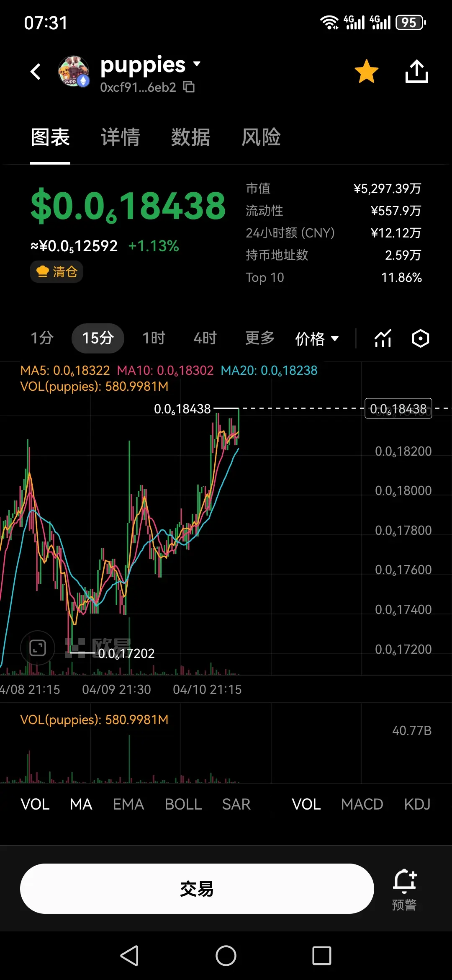Expand the puppies token dropdown
This screenshot has height=980, width=452.
pos(197,64)
